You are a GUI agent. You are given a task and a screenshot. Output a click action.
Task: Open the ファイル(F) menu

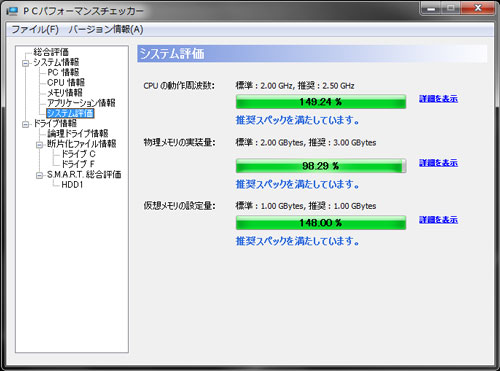click(35, 29)
